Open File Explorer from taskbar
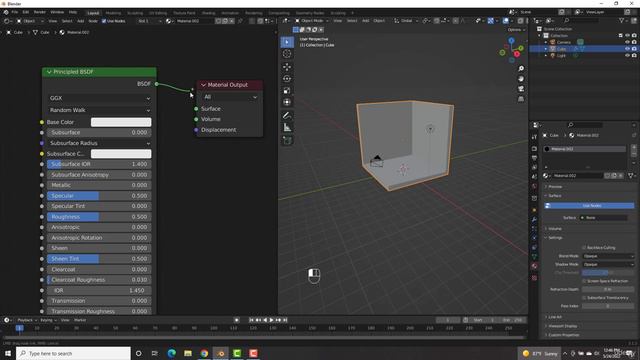The height and width of the screenshot is (360, 640). (188, 353)
